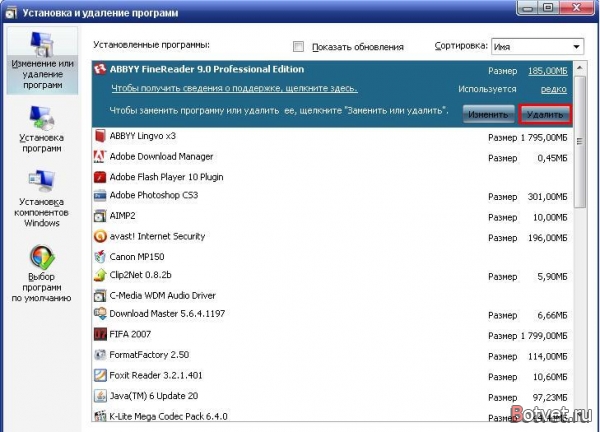Select Adobe Flash Player 10 Plugin entry
600x432 pixels.
(x=332, y=177)
